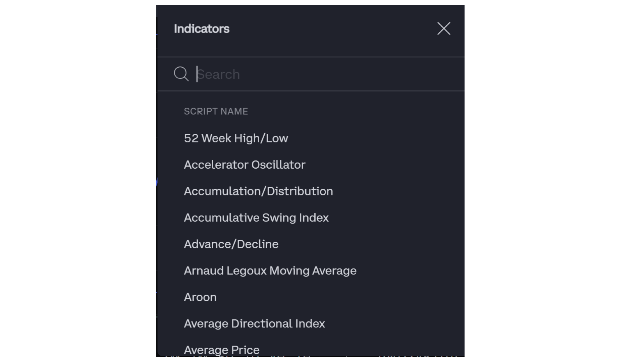Choose Accumulation/Distribution from the list

click(258, 191)
